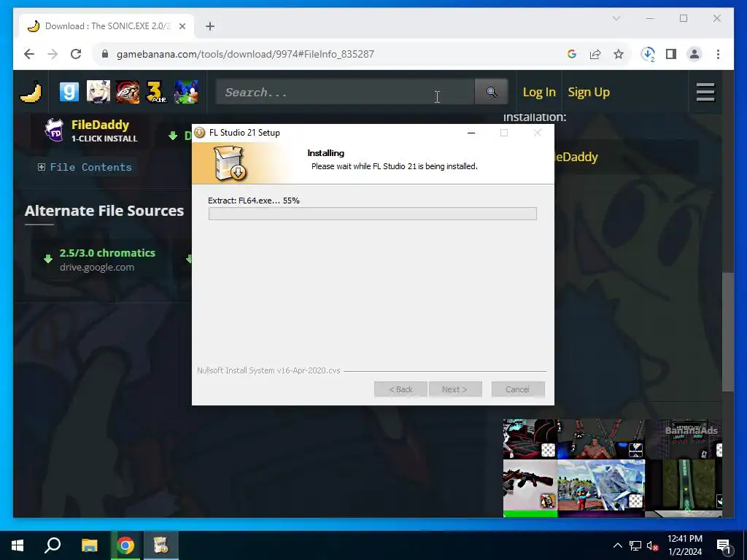The height and width of the screenshot is (560, 747).
Task: Open the Mario landscape ad thumbnail
Action: (601, 485)
